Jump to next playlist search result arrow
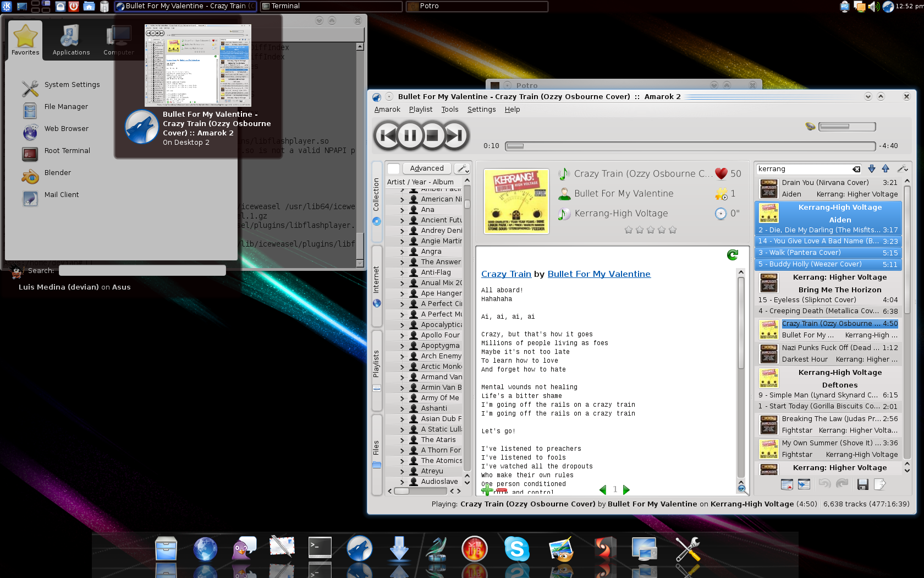924x578 pixels. (x=872, y=169)
